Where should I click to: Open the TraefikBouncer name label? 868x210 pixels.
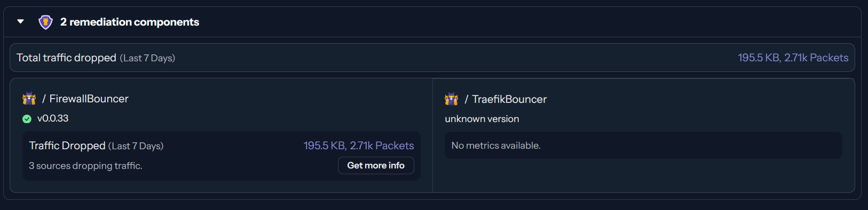point(509,99)
